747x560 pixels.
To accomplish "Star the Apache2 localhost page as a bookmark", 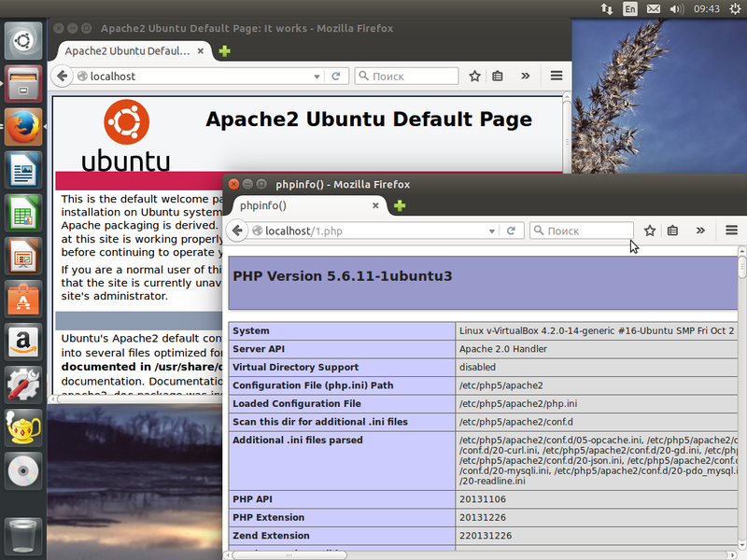I will pos(474,77).
